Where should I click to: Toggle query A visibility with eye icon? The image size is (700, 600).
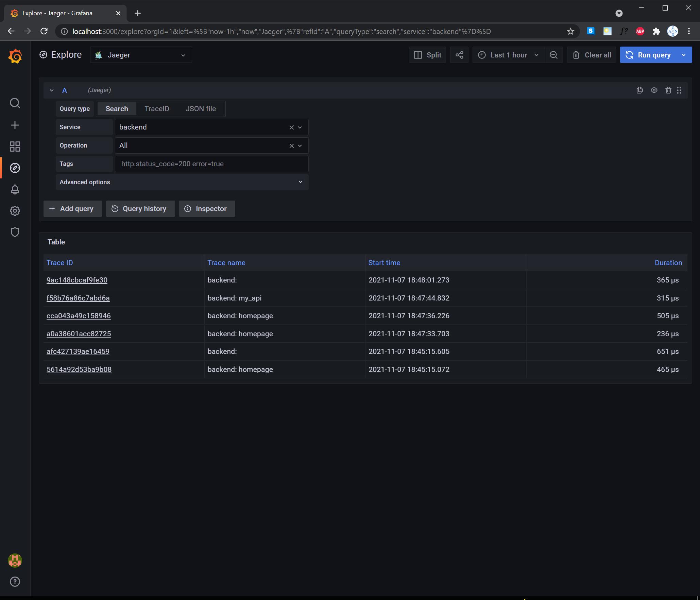tap(654, 90)
